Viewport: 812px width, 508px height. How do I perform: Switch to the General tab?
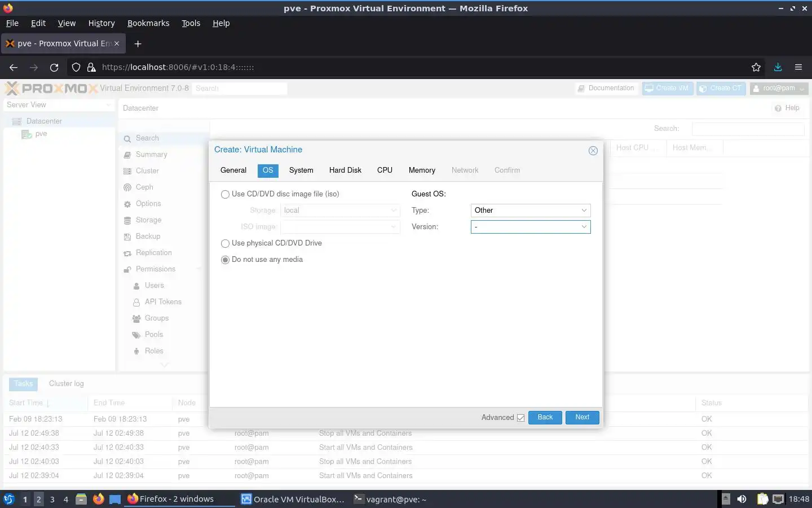(233, 170)
